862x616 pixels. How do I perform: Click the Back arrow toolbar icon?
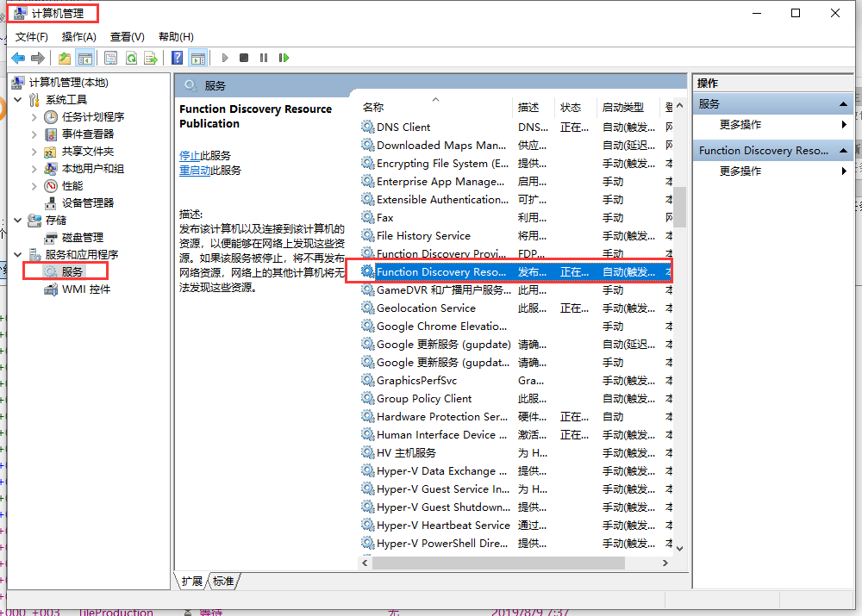point(18,58)
